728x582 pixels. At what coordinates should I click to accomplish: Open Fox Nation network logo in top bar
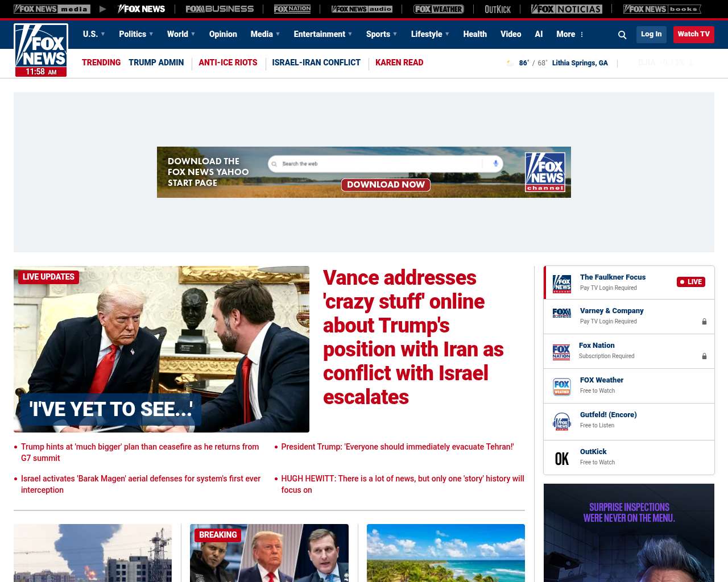pyautogui.click(x=292, y=9)
